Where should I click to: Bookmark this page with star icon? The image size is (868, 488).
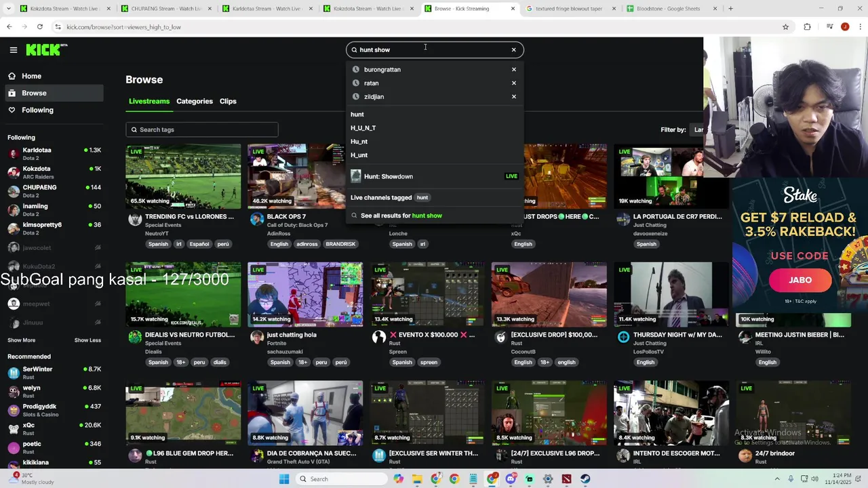click(x=785, y=26)
